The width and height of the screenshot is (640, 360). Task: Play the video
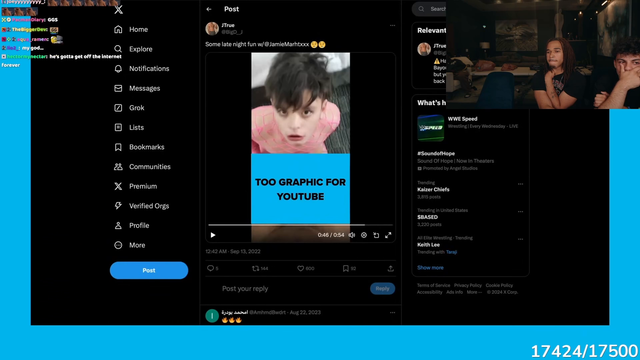tap(213, 235)
